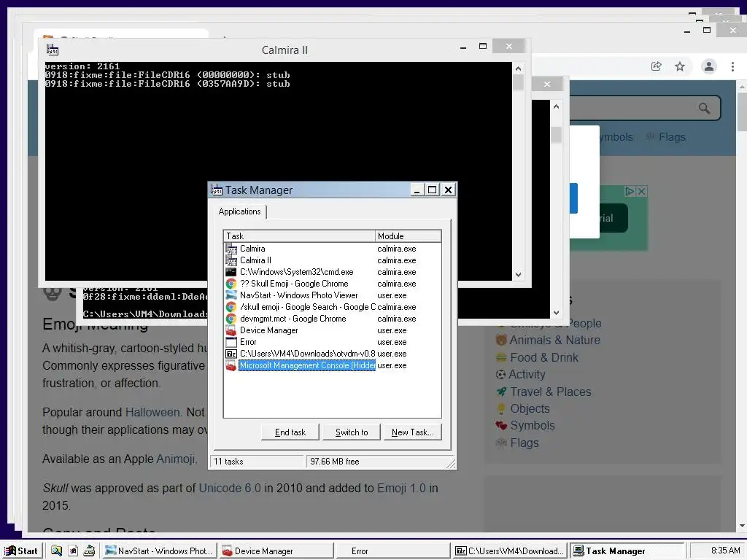Click the find/search quick launch icon in taskbar
The image size is (747, 560).
pyautogui.click(x=56, y=551)
